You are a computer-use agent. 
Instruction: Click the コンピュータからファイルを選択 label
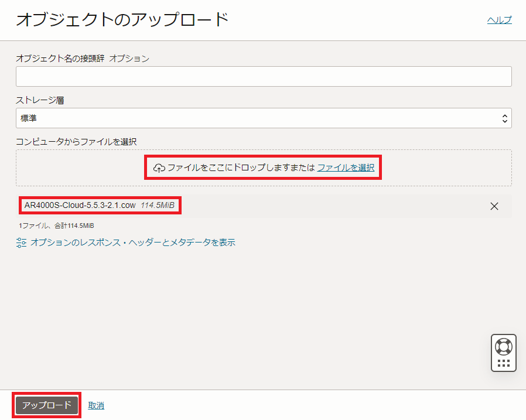click(x=76, y=141)
